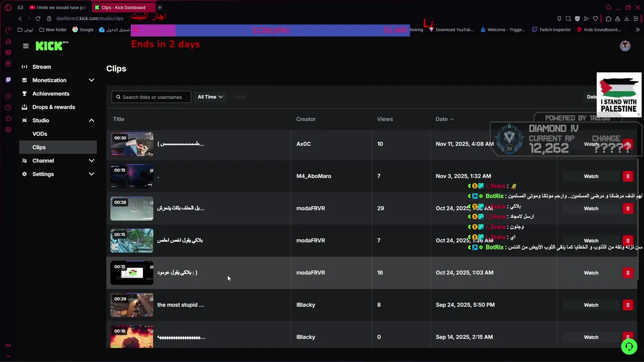Image resolution: width=644 pixels, height=362 pixels.
Task: Click the address bar URL
Action: [90, 19]
